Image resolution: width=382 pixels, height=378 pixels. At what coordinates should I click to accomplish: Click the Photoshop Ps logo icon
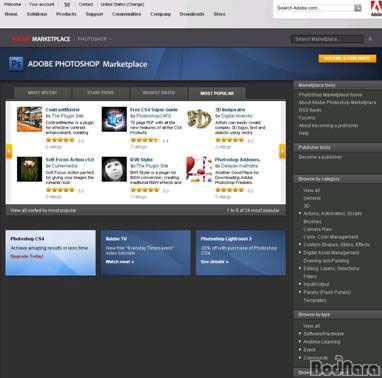(x=16, y=64)
